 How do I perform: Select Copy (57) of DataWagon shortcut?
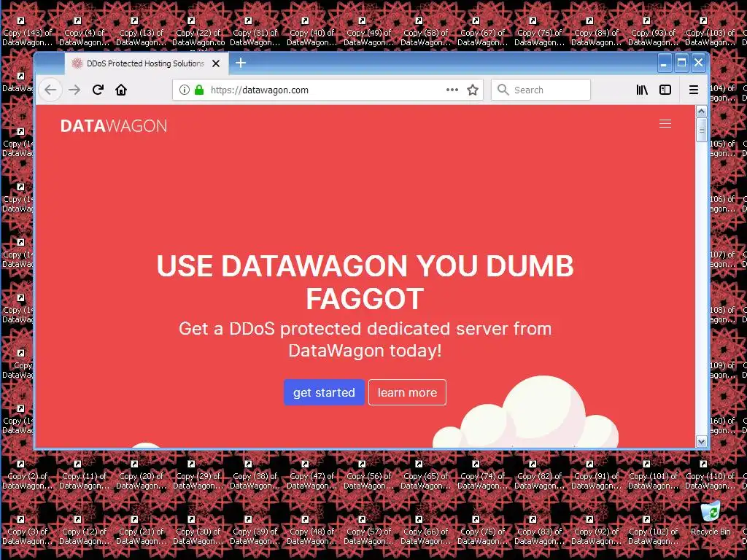tap(368, 530)
